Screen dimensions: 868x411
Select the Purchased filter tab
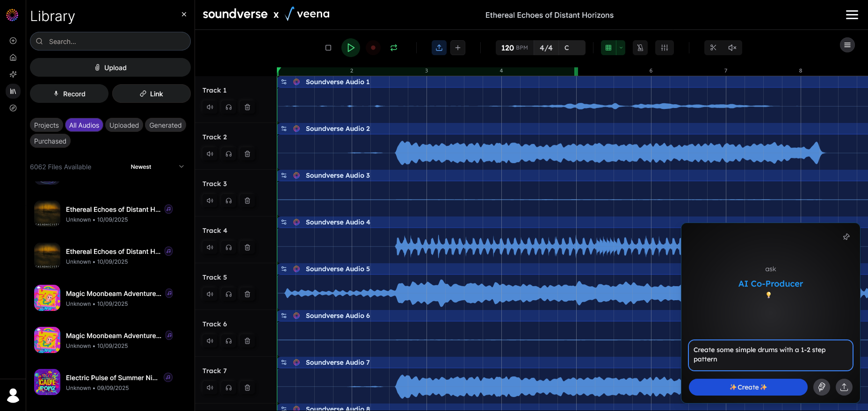[x=50, y=141]
